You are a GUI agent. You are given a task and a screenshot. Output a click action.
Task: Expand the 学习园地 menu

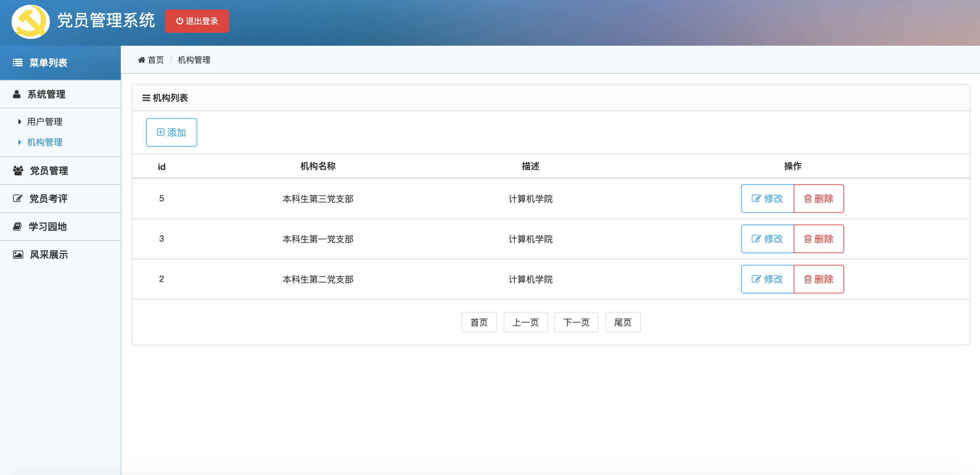(60, 226)
